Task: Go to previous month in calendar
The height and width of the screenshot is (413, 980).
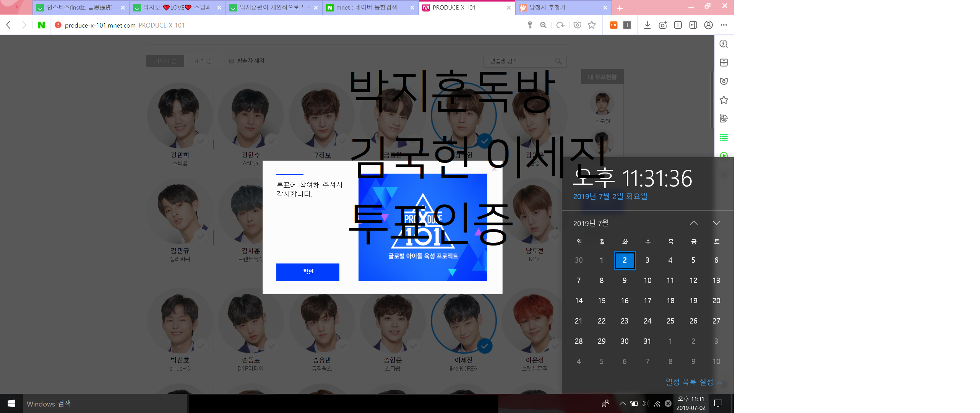Action: coord(693,223)
